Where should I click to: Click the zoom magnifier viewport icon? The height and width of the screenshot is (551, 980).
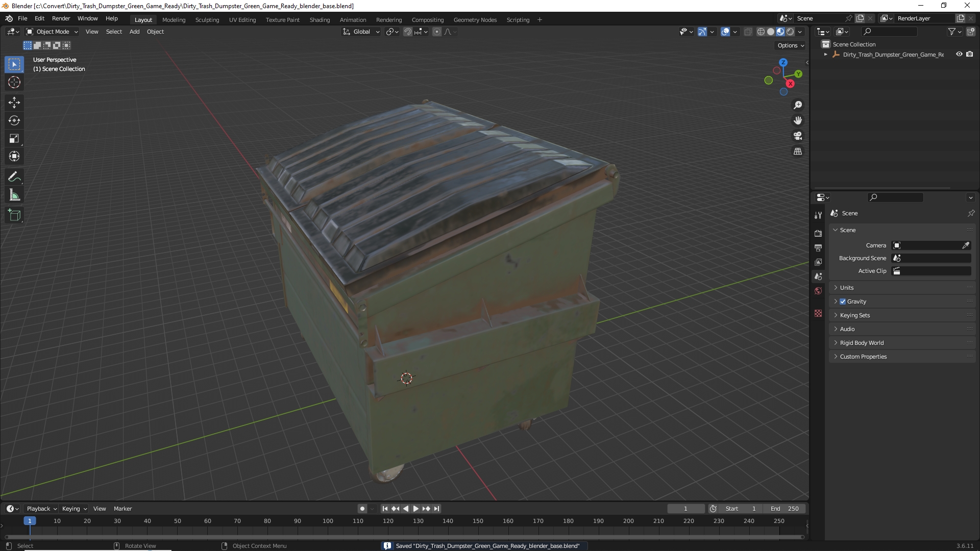[x=798, y=105]
